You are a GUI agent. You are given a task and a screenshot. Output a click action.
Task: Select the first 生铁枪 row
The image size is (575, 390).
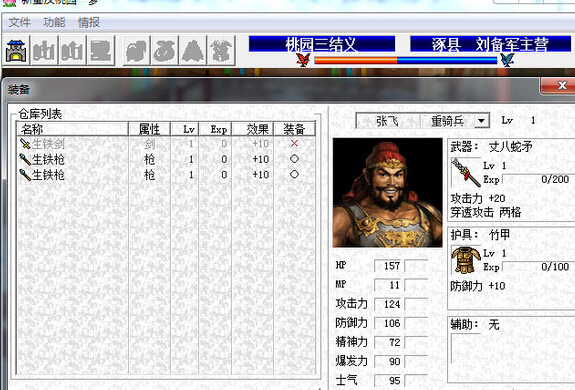166,159
